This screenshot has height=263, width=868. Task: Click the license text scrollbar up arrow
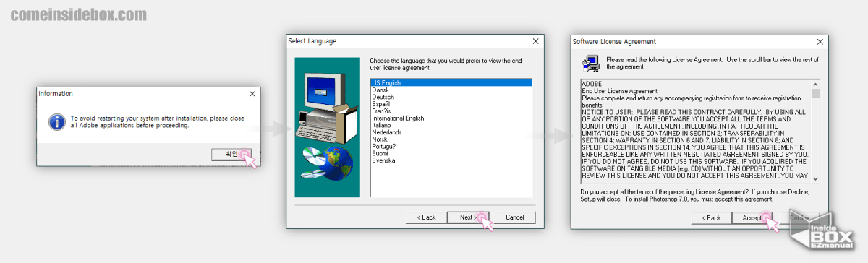pyautogui.click(x=815, y=84)
